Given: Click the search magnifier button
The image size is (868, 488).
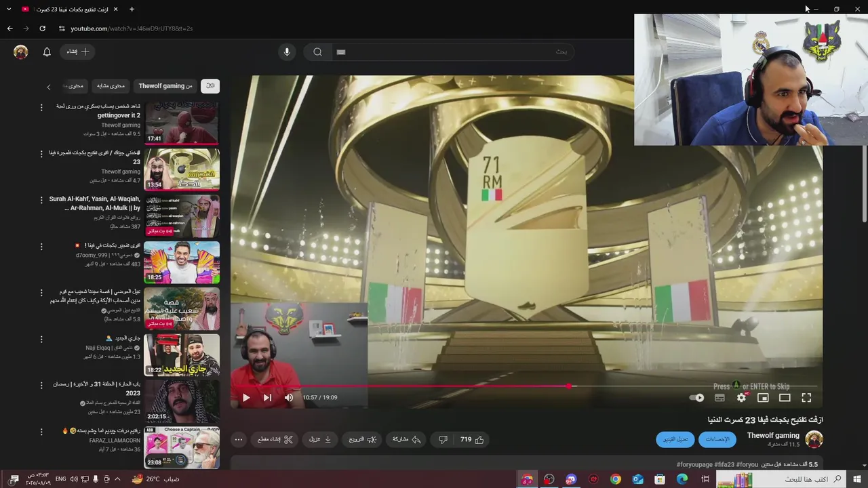Looking at the screenshot, I should [x=317, y=52].
